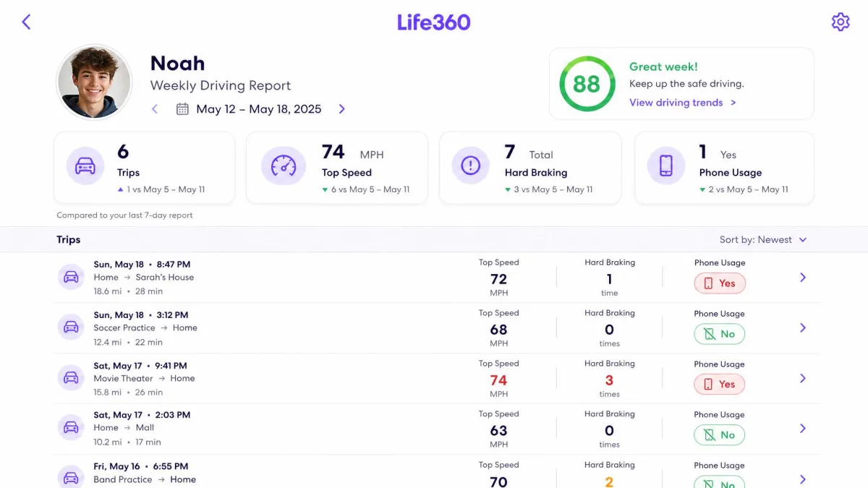
Task: Expand the Sat, May 17 9:41 PM trip chevron
Action: click(803, 379)
